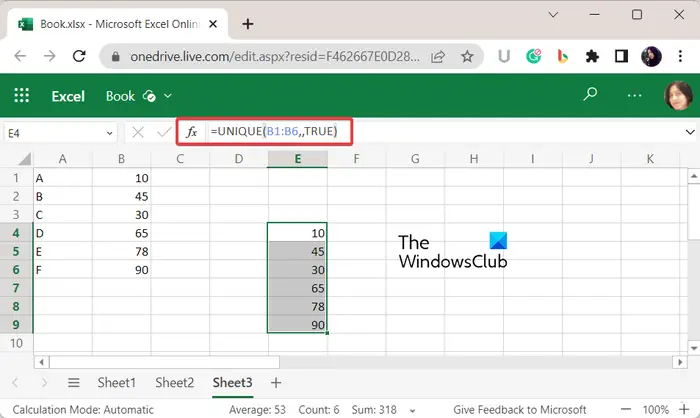The height and width of the screenshot is (418, 700).
Task: Click the Average: 53 status bar value
Action: click(257, 410)
